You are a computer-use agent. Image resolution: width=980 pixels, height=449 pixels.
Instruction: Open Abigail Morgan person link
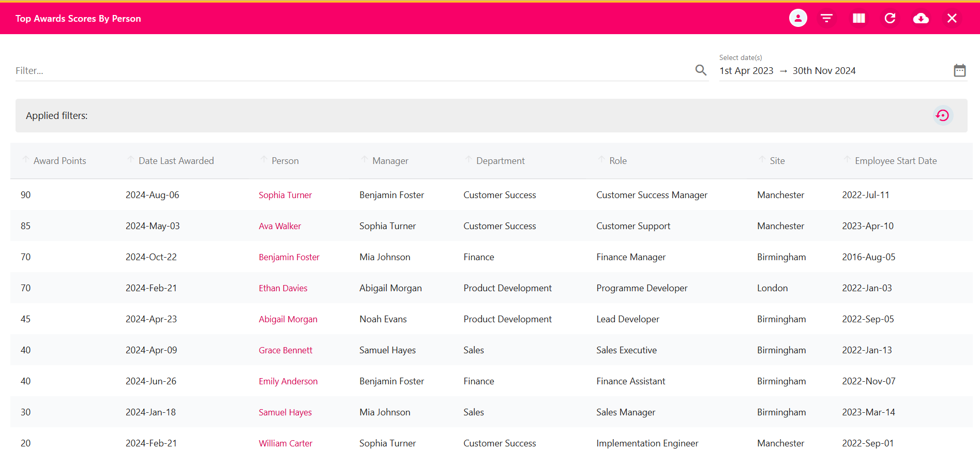(288, 319)
